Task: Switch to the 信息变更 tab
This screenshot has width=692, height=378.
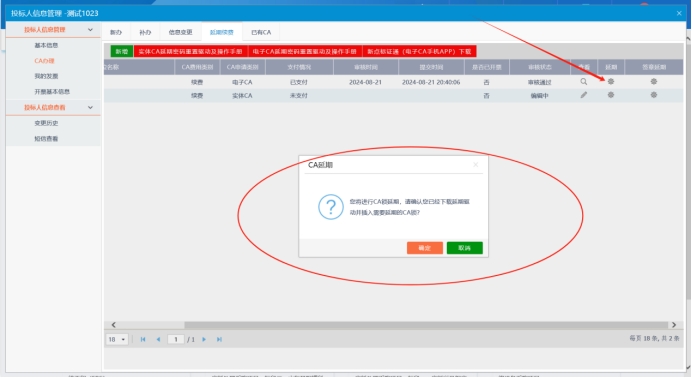Action: point(181,32)
